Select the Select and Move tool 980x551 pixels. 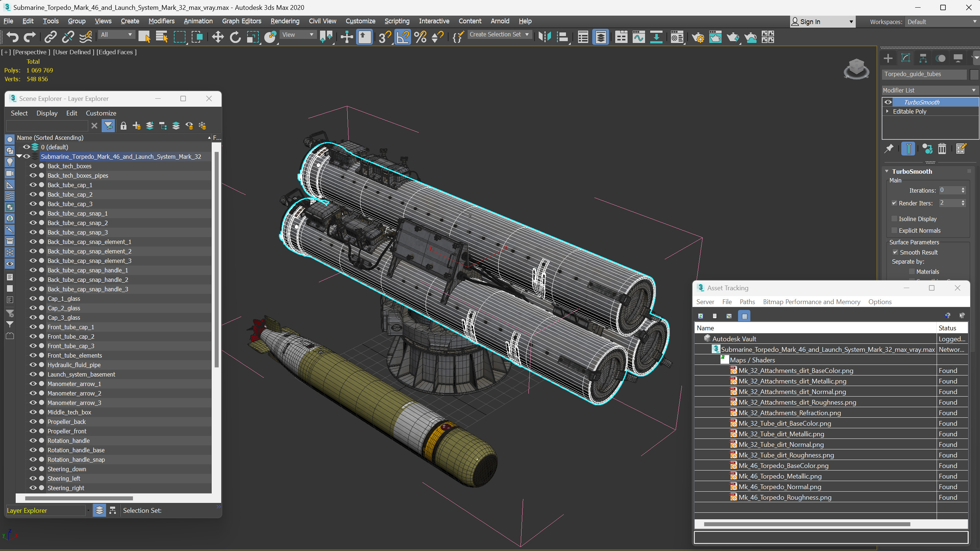coord(218,37)
